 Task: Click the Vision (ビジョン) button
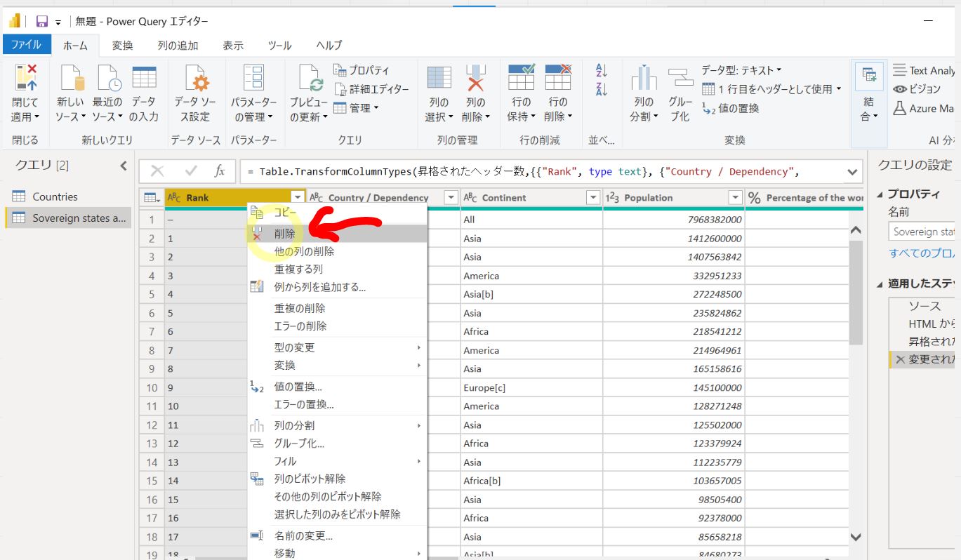[x=917, y=89]
